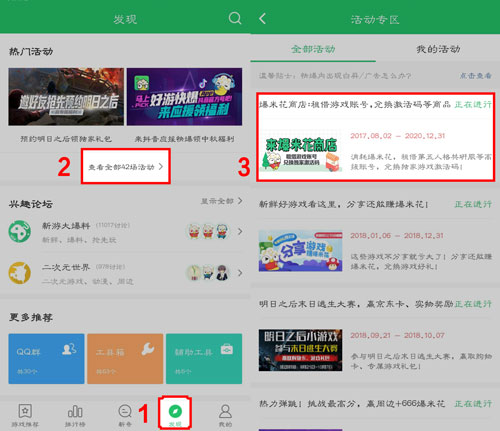Open the 分享游戏 activity thumbnail
This screenshot has height=431, width=500.
[x=301, y=251]
